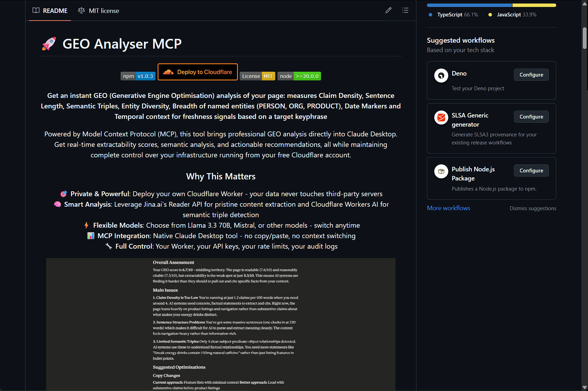Configure the SLSA Generic generator workflow

pyautogui.click(x=531, y=117)
